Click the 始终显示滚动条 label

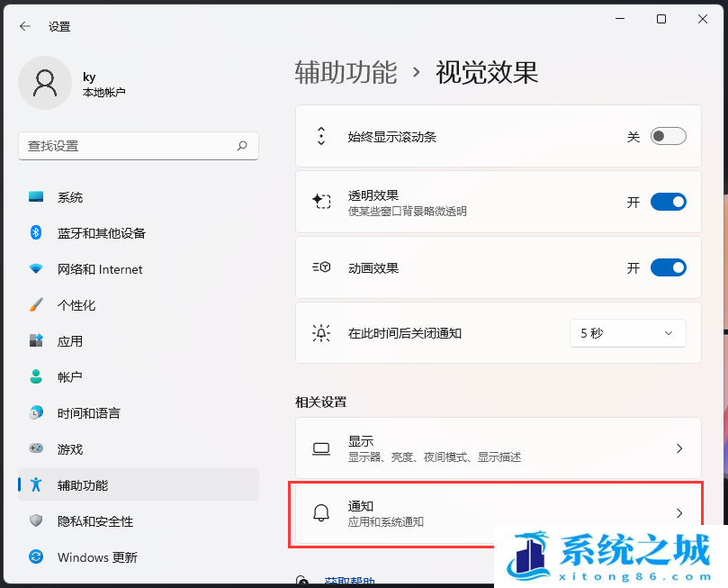pyautogui.click(x=391, y=137)
